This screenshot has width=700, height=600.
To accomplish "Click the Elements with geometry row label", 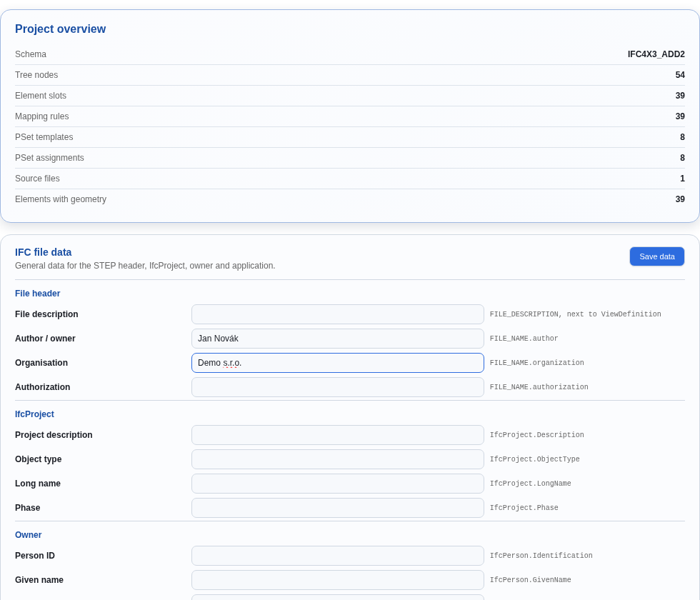I will click(x=61, y=199).
